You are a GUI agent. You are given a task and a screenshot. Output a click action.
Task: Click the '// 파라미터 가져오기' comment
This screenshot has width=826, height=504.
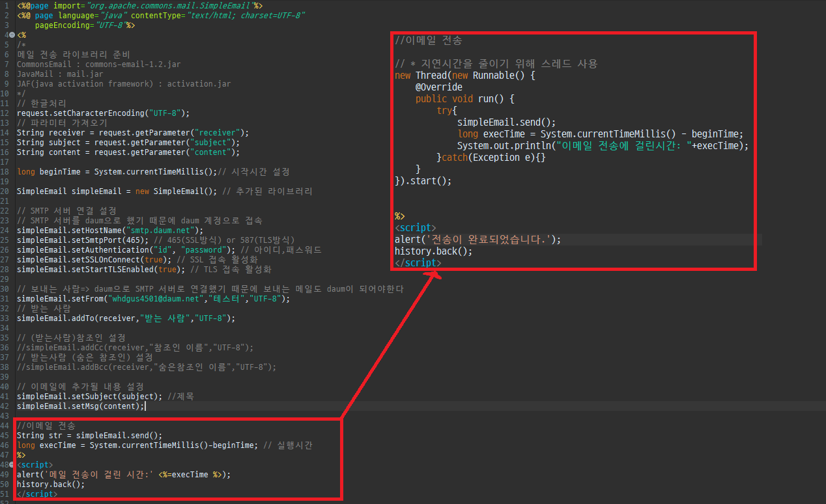tap(62, 123)
